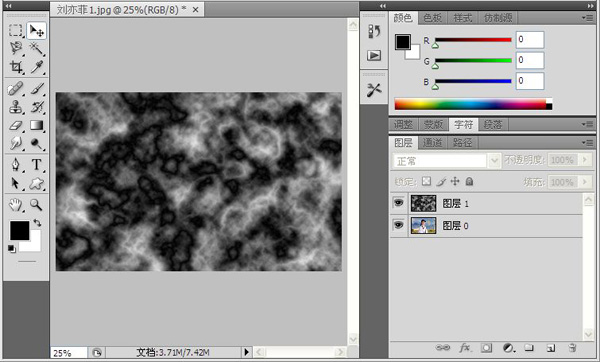The width and height of the screenshot is (600, 362).
Task: Create a new layer group
Action: point(529,347)
